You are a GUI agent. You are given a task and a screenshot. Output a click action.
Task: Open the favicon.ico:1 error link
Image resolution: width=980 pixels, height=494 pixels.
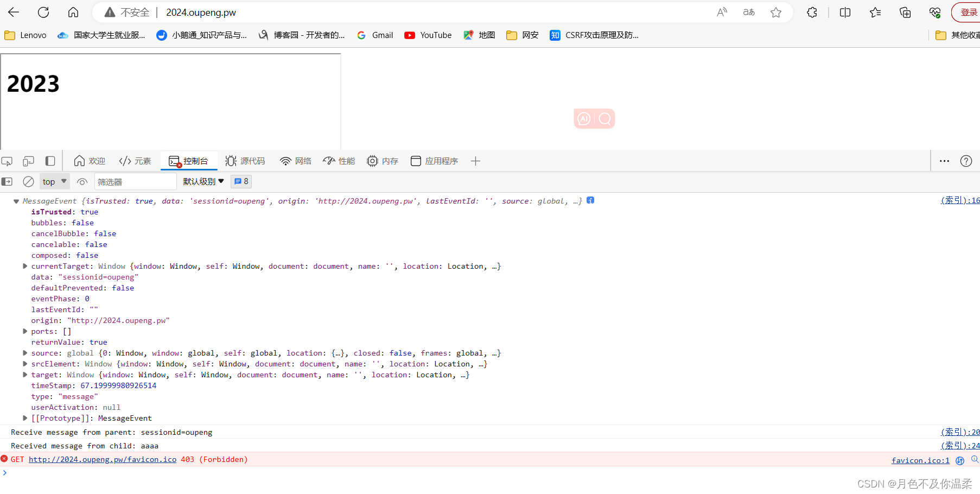(920, 460)
